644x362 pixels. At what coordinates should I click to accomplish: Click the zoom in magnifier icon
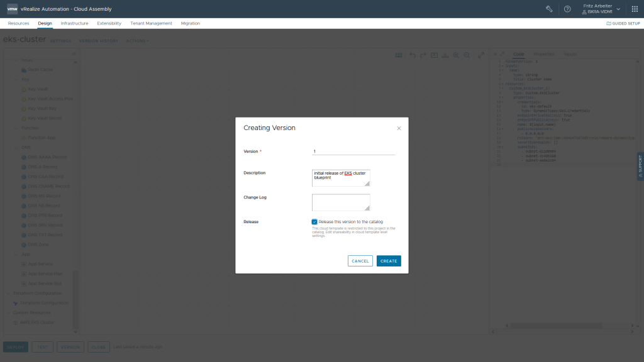click(456, 55)
